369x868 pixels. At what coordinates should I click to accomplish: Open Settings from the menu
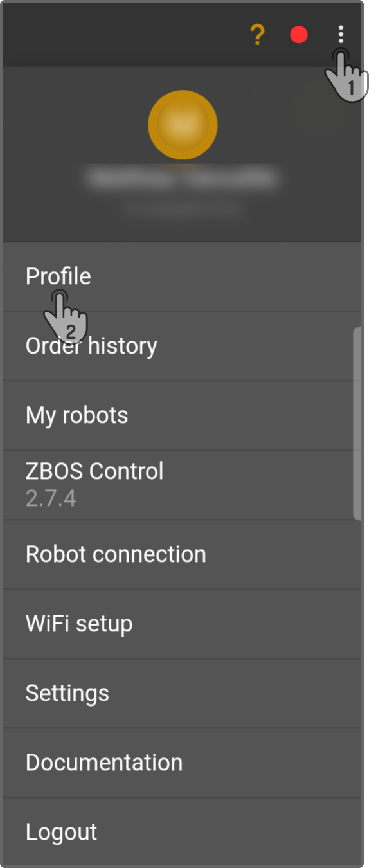[182, 693]
